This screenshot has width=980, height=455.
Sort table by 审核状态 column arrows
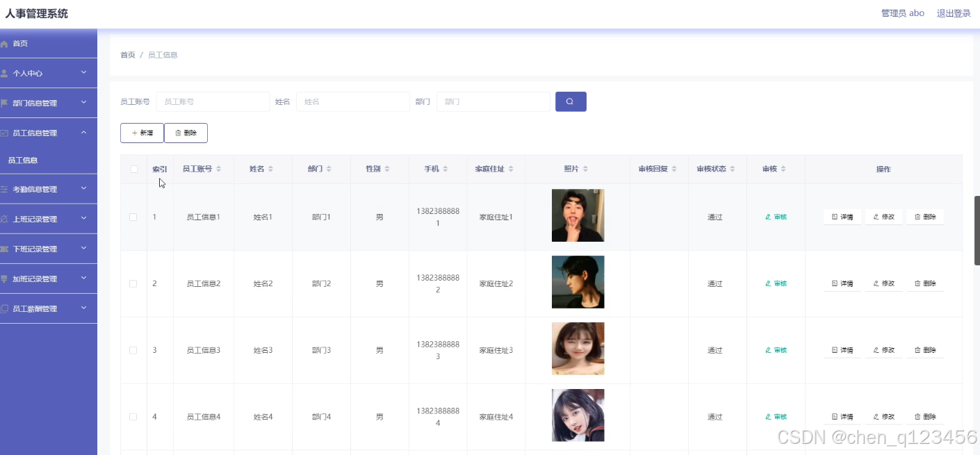[733, 169]
